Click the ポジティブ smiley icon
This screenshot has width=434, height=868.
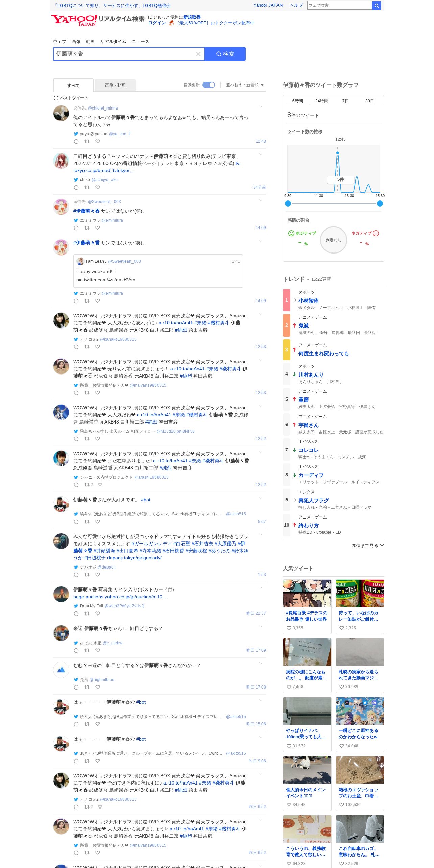click(x=291, y=233)
